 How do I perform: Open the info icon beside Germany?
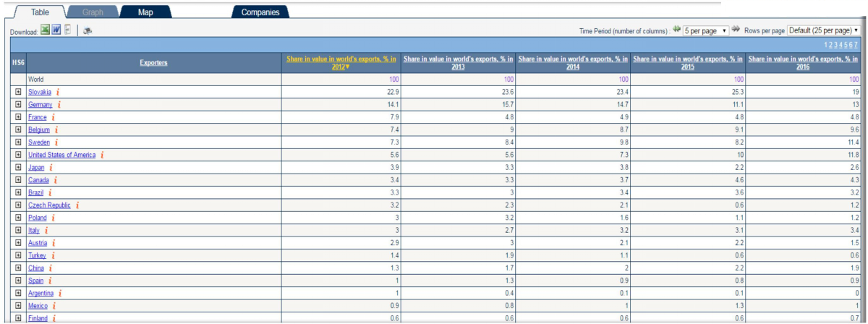(x=59, y=105)
